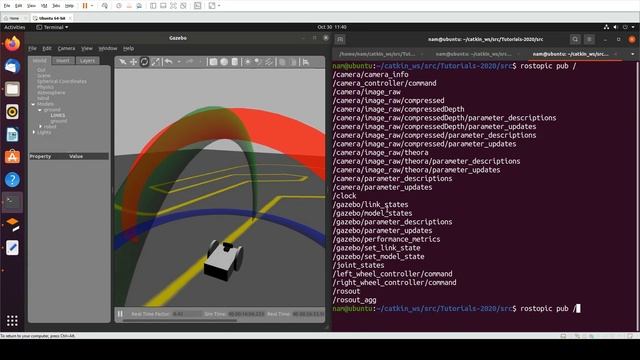Viewport: 640px width, 360px height.
Task: Switch to the Layers tab in Gazebo
Action: (x=87, y=60)
